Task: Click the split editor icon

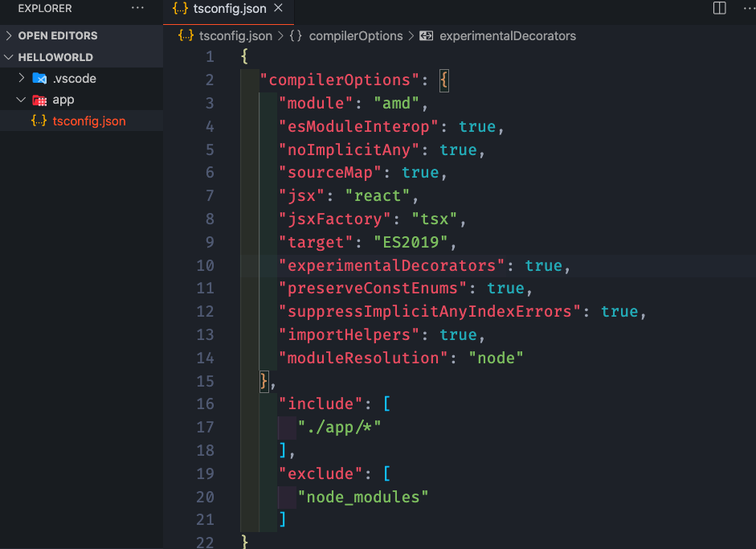Action: pos(719,8)
